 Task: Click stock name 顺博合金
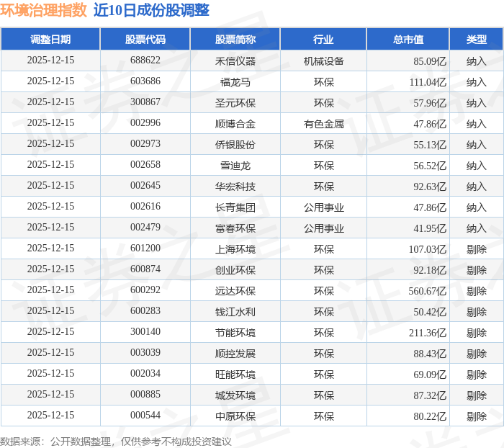click(235, 123)
